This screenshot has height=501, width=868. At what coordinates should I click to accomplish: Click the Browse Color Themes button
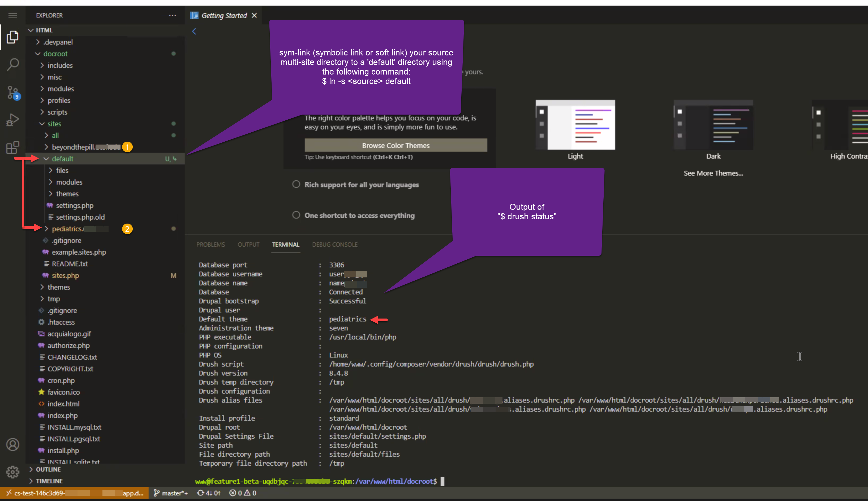(396, 146)
